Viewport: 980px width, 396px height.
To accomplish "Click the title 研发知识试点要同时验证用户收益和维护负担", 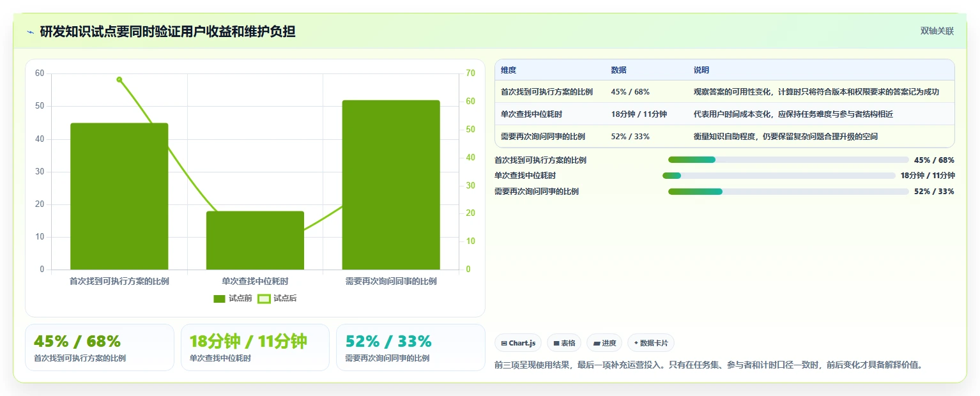I will (x=168, y=31).
